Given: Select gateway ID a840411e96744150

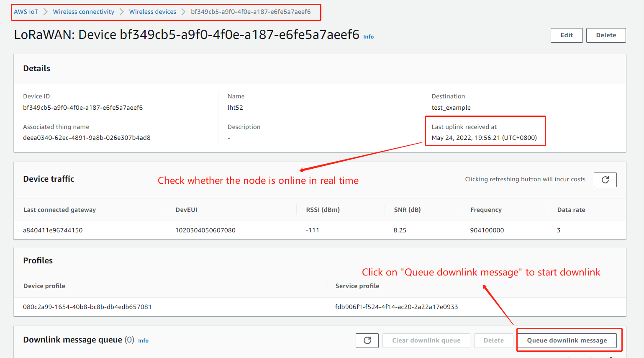Looking at the screenshot, I should (53, 230).
